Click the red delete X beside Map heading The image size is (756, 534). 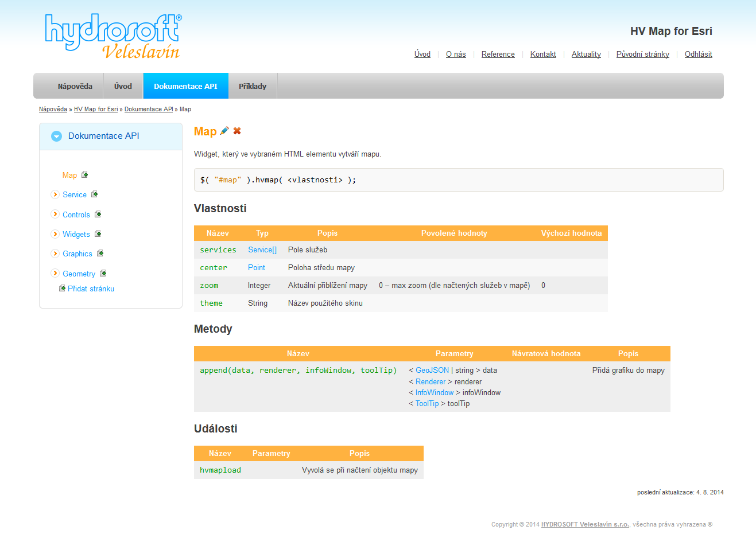point(237,131)
